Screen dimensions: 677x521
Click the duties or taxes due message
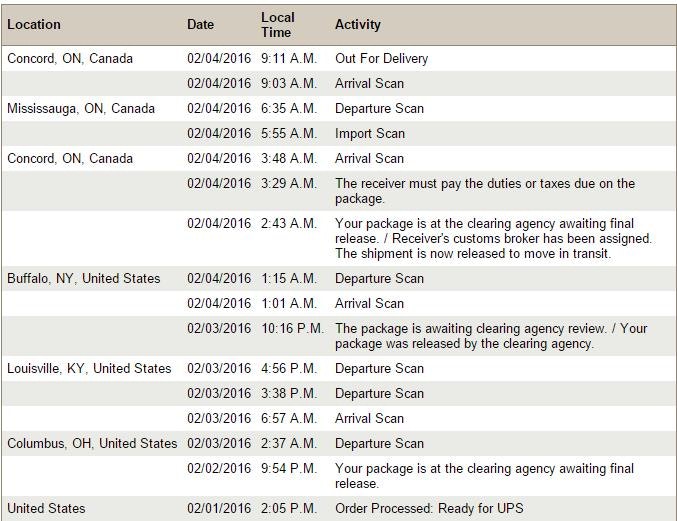484,190
